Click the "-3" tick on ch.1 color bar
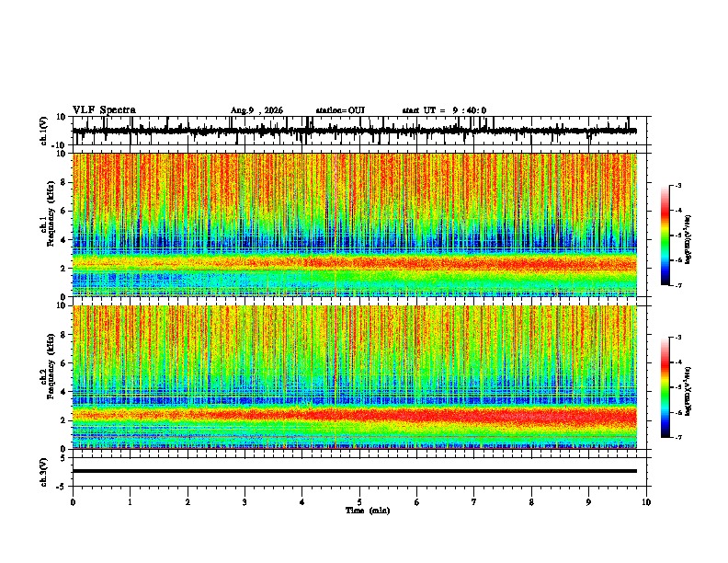 678,185
